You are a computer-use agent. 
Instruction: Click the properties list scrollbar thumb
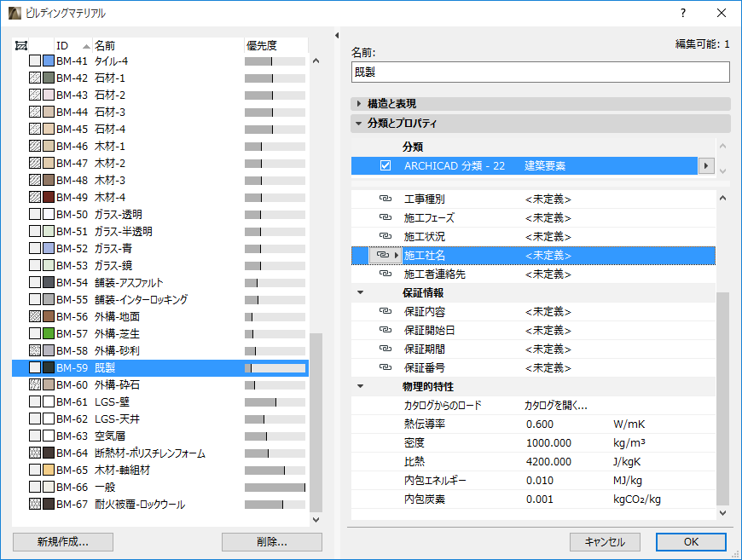[x=722, y=399]
